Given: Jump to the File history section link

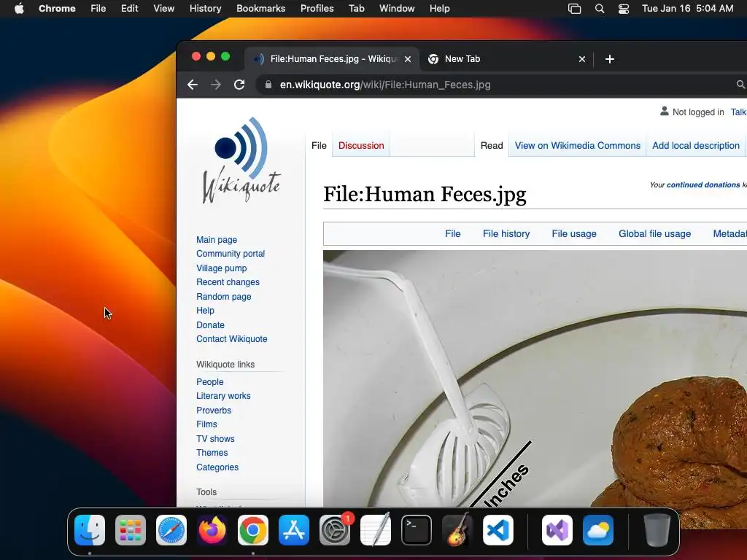Looking at the screenshot, I should [x=506, y=234].
